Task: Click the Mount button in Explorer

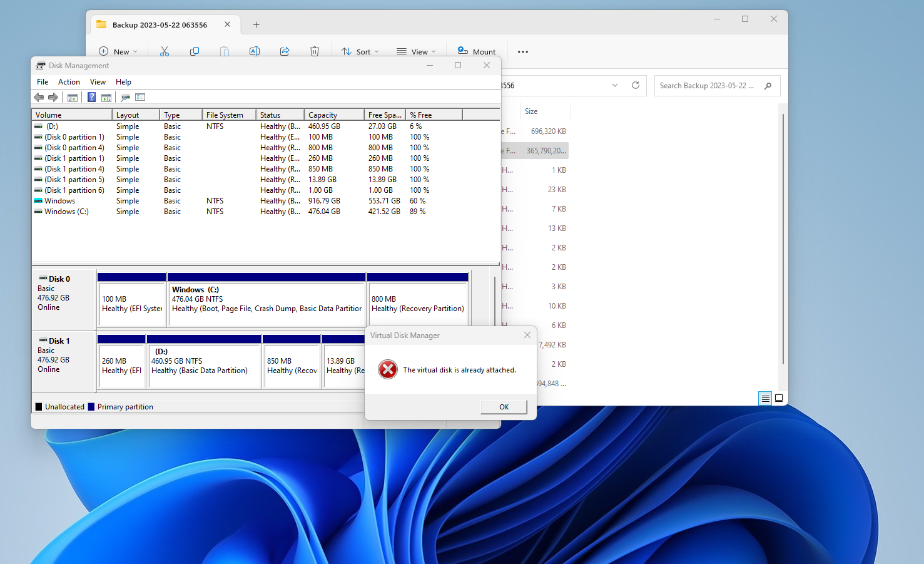Action: [x=477, y=51]
